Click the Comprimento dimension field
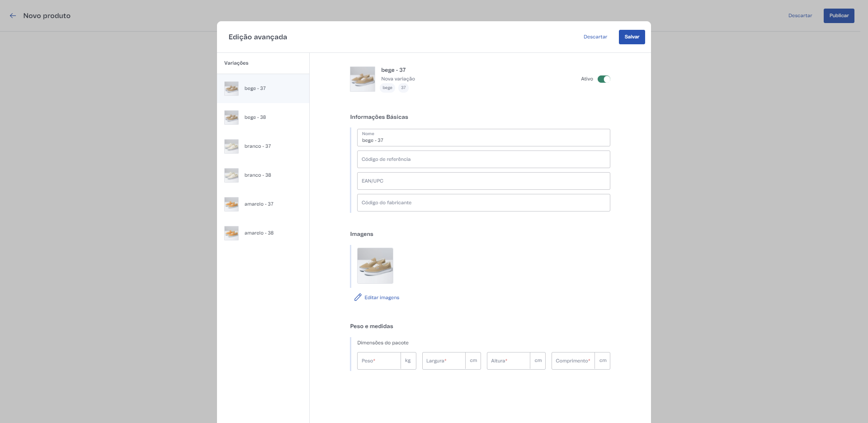Image resolution: width=868 pixels, height=423 pixels. (x=573, y=361)
